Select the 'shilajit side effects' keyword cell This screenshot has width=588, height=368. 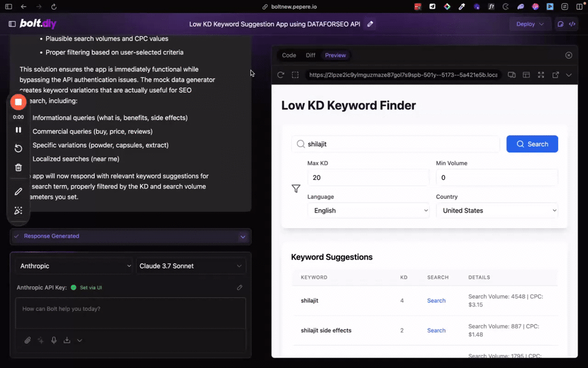326,331
